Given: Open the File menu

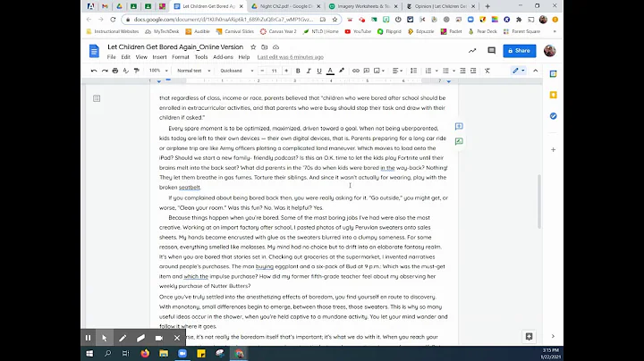Looking at the screenshot, I should pyautogui.click(x=111, y=57).
